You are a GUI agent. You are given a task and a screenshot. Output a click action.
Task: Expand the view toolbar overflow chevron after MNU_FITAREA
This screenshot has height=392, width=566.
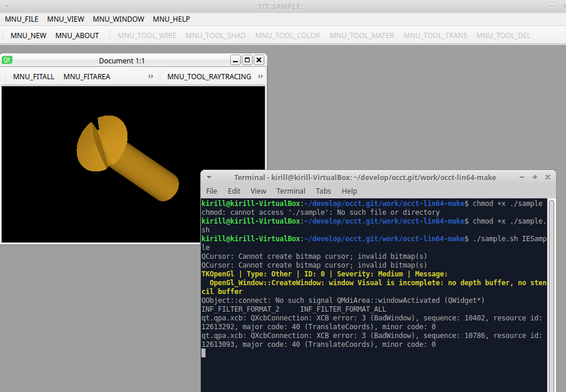[150, 76]
